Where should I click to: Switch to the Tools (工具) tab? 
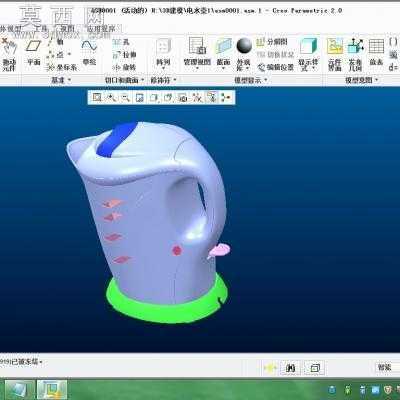point(40,29)
